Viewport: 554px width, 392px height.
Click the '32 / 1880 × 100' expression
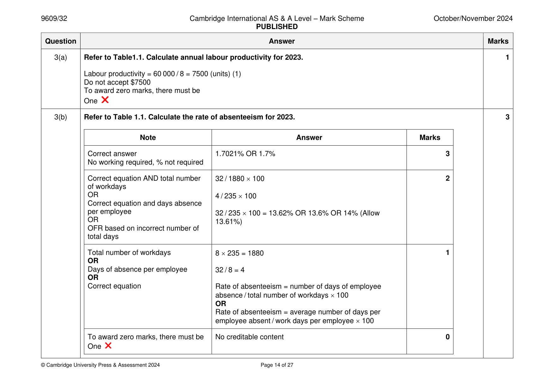click(240, 179)
